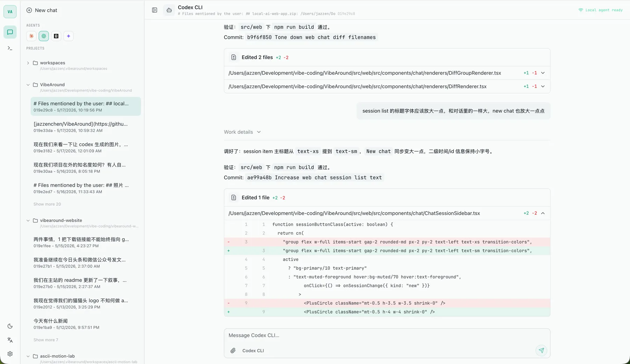630x364 pixels.
Task: Expand DiffGroupRenderer.tsx diff
Action: coord(543,73)
